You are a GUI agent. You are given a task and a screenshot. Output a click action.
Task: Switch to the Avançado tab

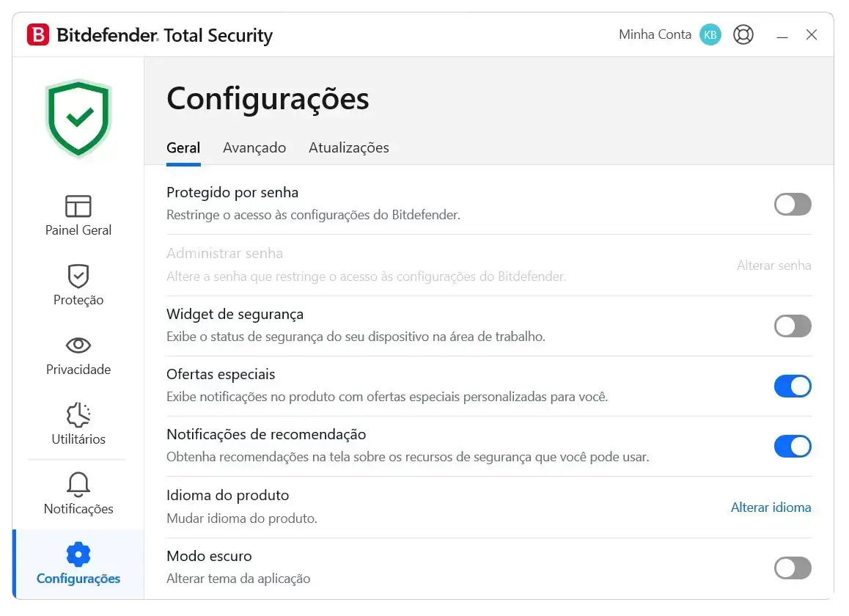coord(254,148)
